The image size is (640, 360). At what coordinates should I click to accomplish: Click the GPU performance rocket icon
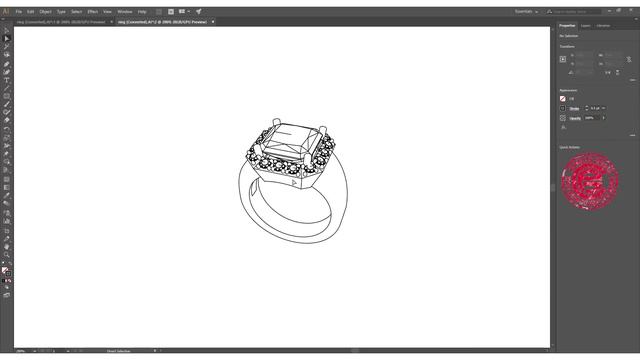point(199,11)
